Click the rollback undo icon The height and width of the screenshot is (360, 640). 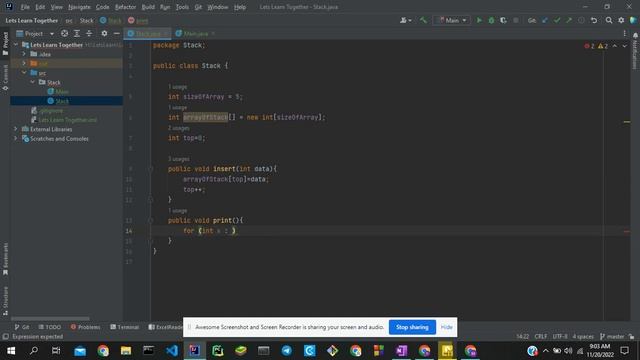594,20
